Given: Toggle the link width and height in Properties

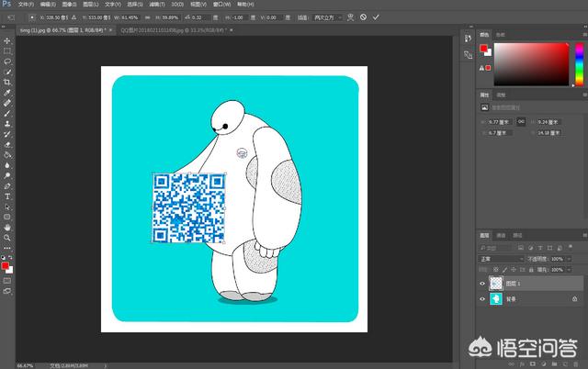Looking at the screenshot, I should pyautogui.click(x=521, y=122).
